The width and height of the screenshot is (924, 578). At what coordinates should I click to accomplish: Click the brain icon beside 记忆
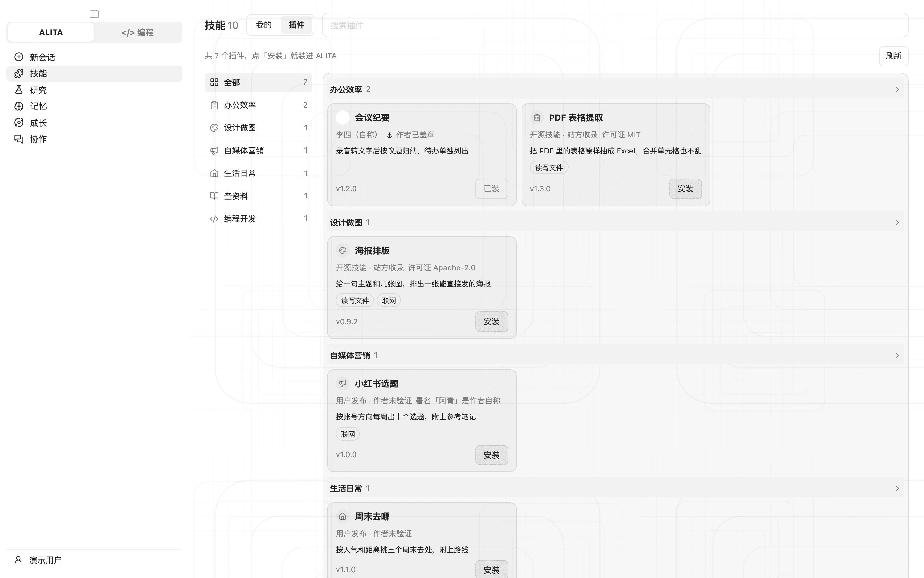click(x=19, y=106)
